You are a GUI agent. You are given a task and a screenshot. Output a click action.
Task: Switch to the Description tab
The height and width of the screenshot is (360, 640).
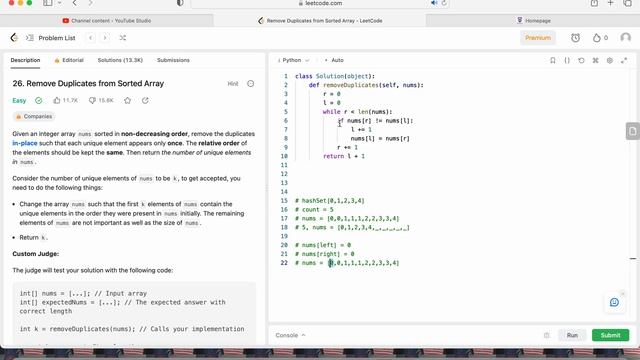[25, 60]
